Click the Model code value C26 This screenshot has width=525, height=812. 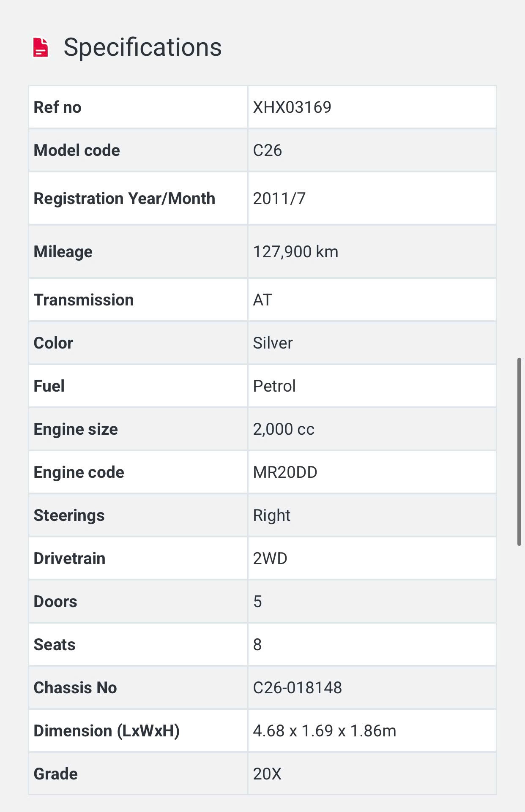tap(267, 150)
